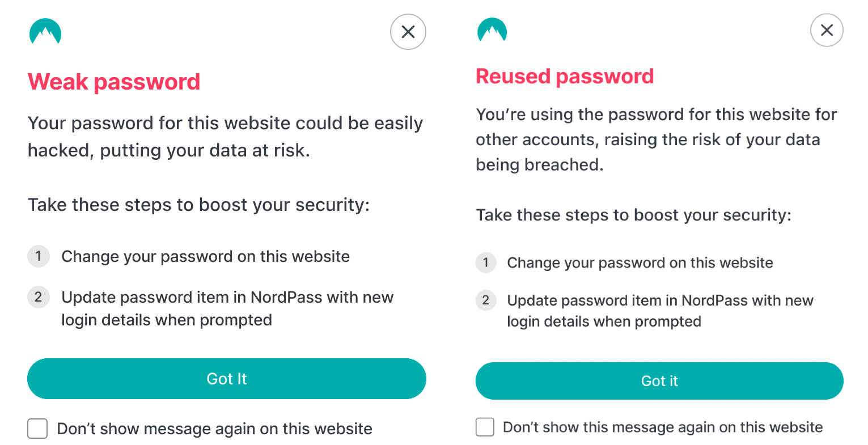Close the Reused password dialog
This screenshot has height=445, width=868.
(x=827, y=30)
